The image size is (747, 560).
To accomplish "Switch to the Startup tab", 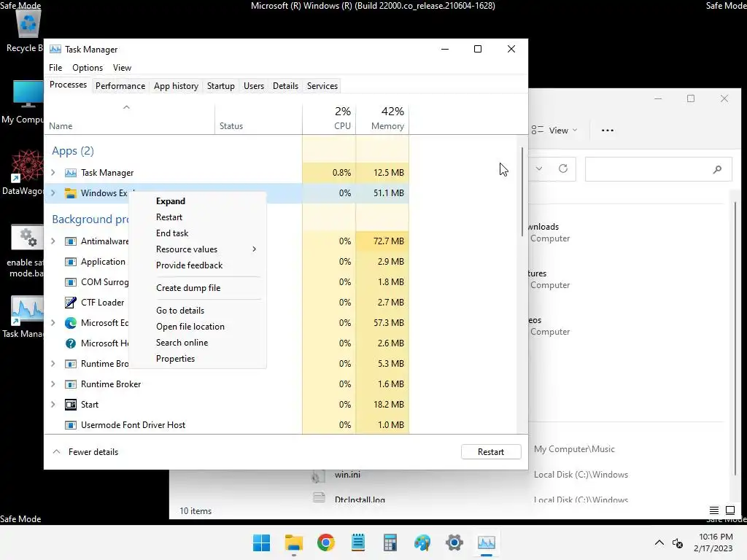I will pyautogui.click(x=220, y=86).
